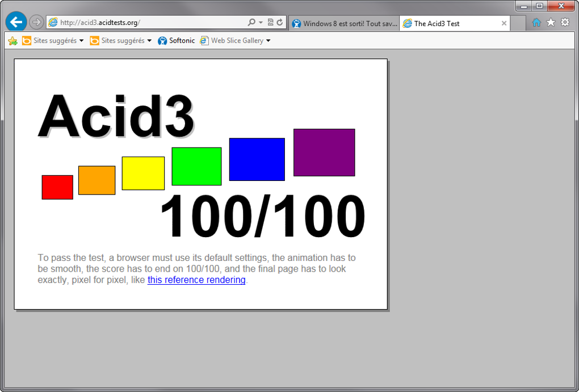Expand second Sites suggérés dropdown arrow

point(149,41)
